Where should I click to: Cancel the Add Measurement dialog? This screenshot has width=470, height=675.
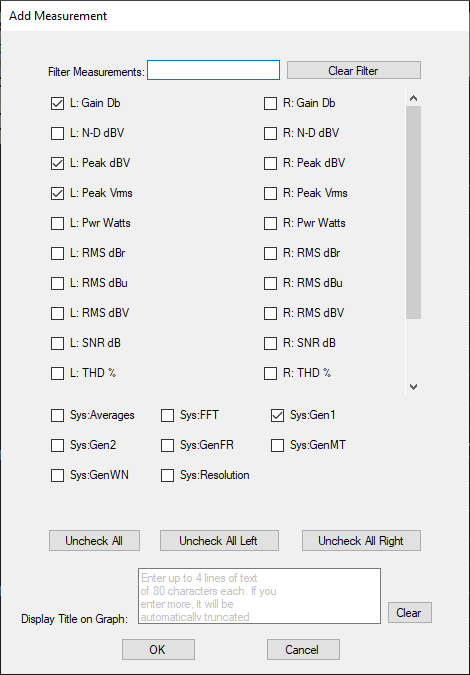tap(303, 649)
